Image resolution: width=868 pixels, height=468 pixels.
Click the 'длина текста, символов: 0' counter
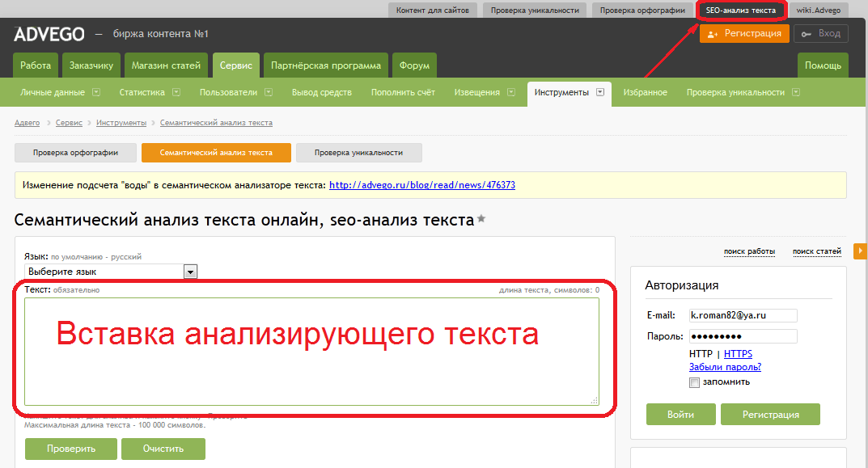(x=549, y=290)
